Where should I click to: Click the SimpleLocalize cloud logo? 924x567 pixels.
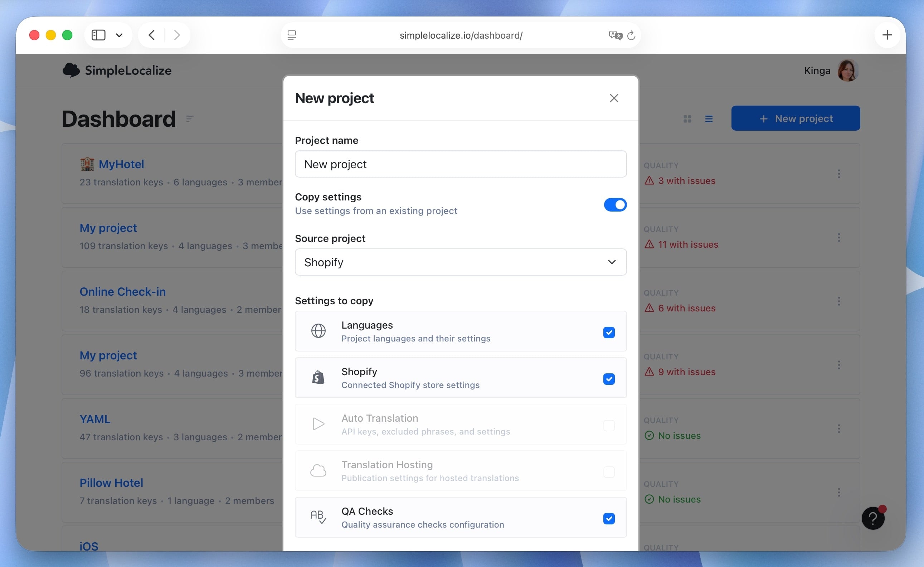coord(71,70)
